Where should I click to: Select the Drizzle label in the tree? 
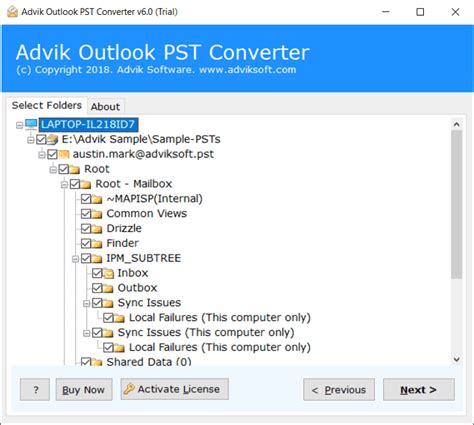click(x=124, y=229)
